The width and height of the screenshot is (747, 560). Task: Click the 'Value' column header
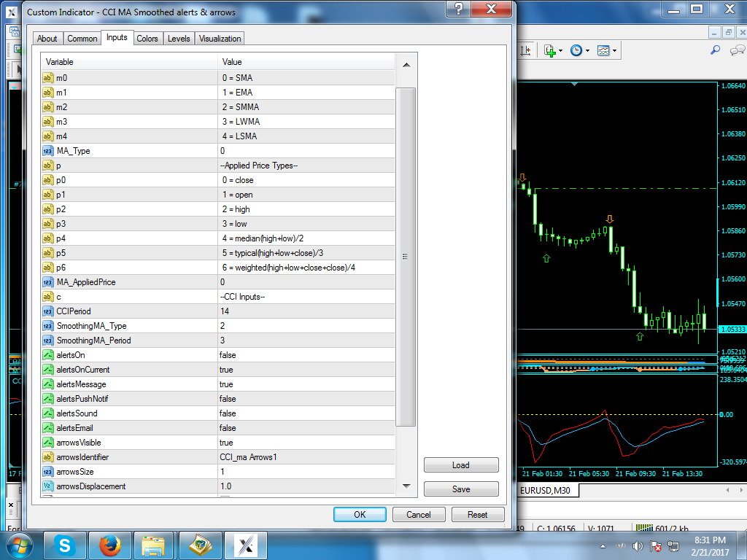tap(306, 62)
